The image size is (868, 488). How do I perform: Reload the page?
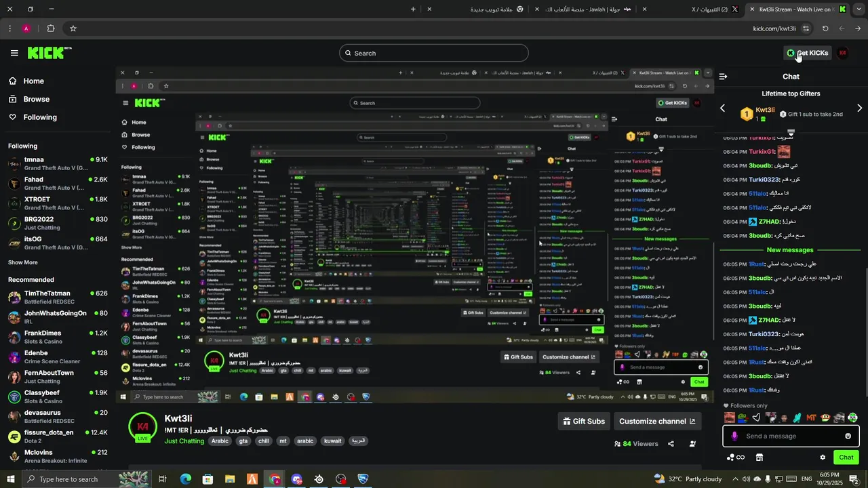(x=825, y=28)
